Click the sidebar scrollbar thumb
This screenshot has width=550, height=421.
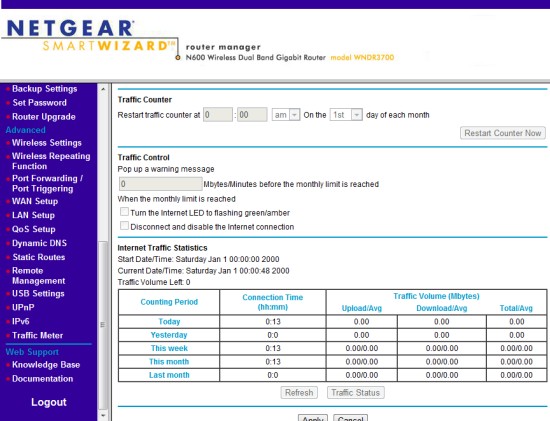[103, 326]
